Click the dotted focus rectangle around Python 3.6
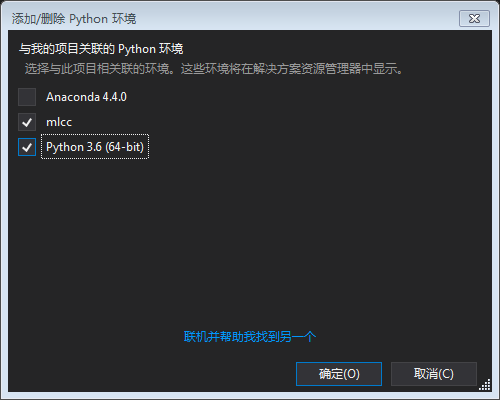 tap(95, 147)
